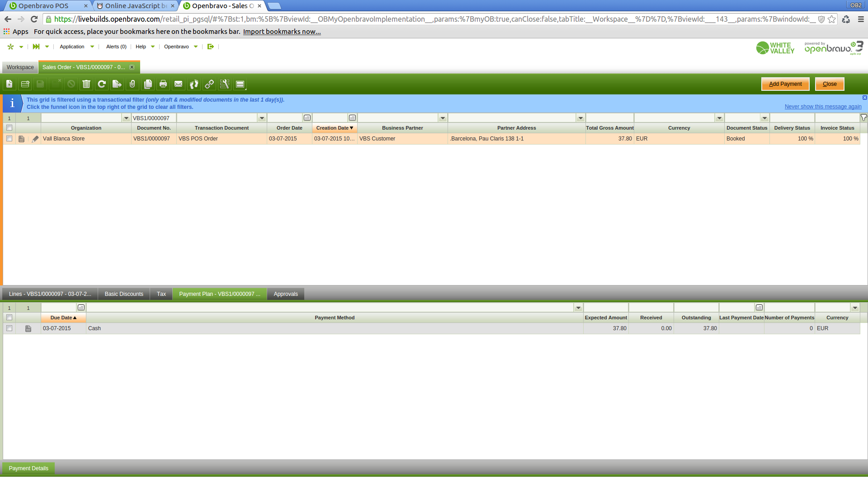Click Never show this message again
868x477 pixels.
click(823, 107)
